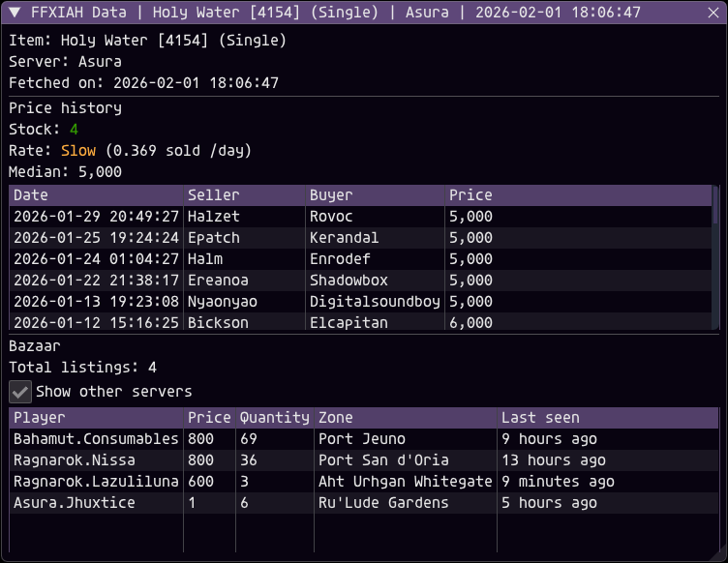This screenshot has width=728, height=563.
Task: Click the Aht Urhgan Whitegate zone cell
Action: (405, 482)
